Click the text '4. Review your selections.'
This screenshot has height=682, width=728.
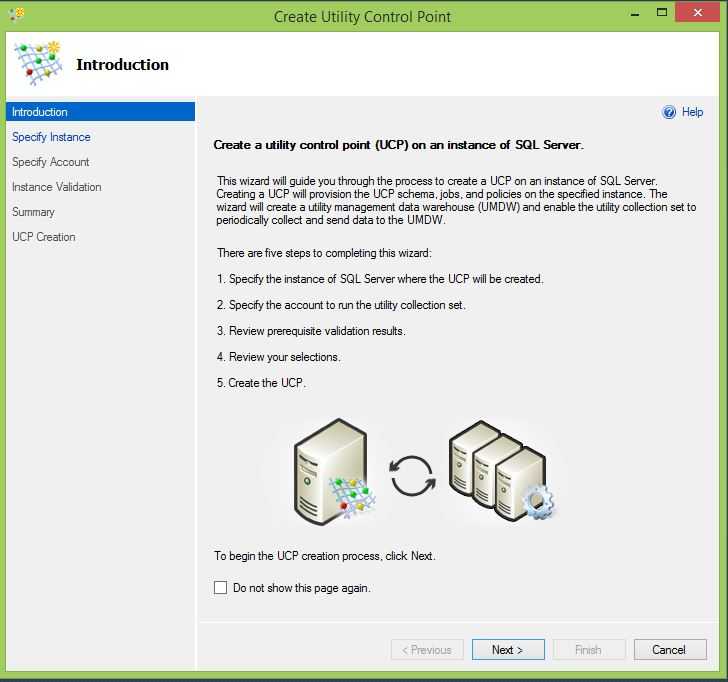point(279,357)
